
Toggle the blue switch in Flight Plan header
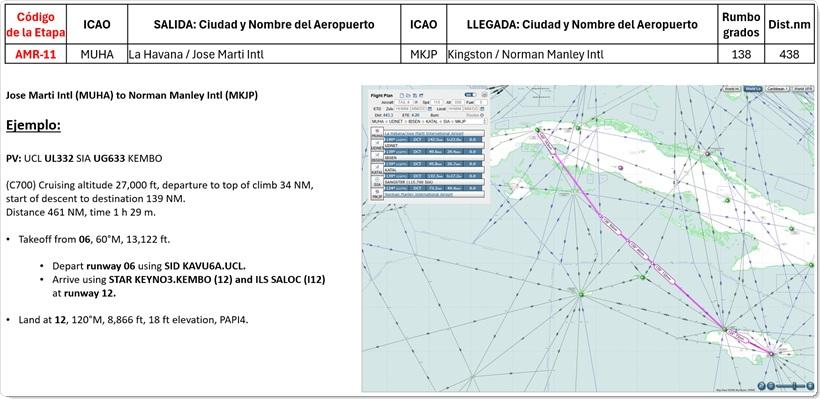pos(471,95)
